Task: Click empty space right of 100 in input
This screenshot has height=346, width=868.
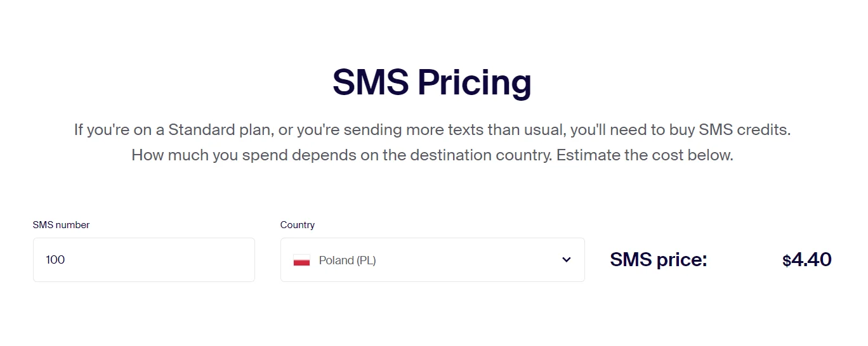Action: pyautogui.click(x=159, y=260)
